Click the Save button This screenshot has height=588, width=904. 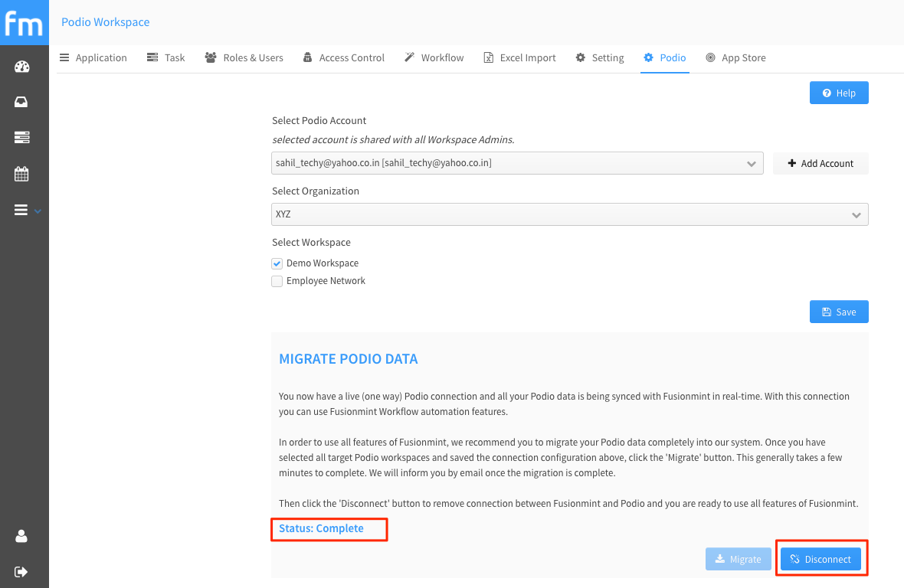point(839,312)
